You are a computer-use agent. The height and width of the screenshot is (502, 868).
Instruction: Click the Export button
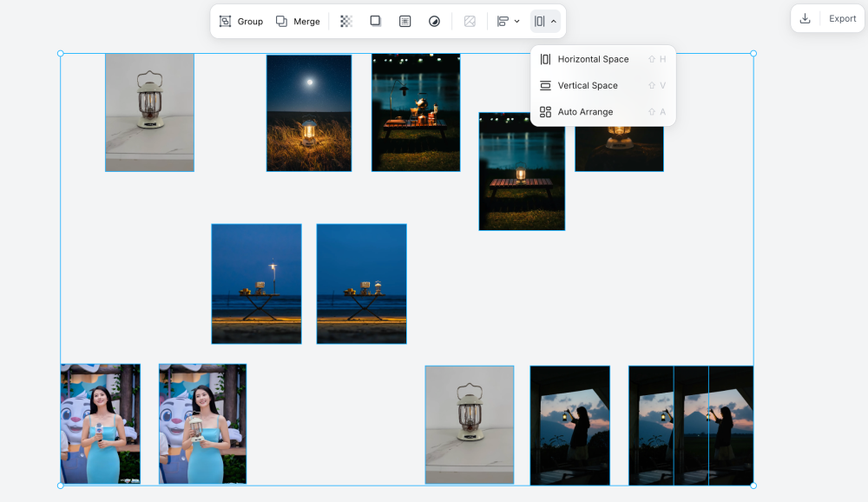pyautogui.click(x=842, y=18)
